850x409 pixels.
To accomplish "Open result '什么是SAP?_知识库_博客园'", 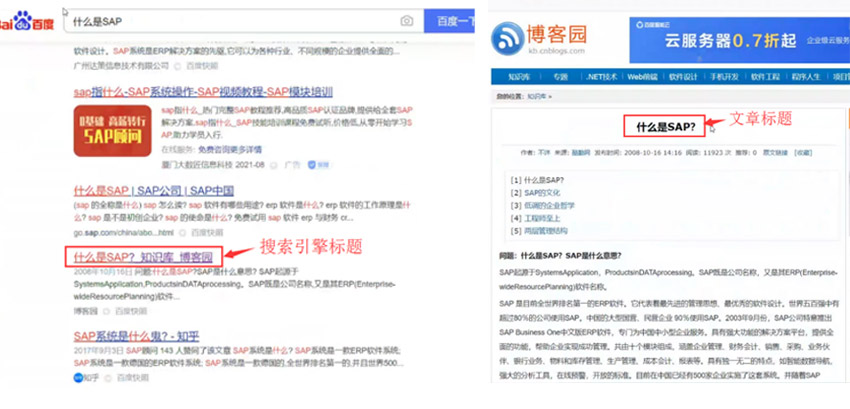I will (143, 257).
